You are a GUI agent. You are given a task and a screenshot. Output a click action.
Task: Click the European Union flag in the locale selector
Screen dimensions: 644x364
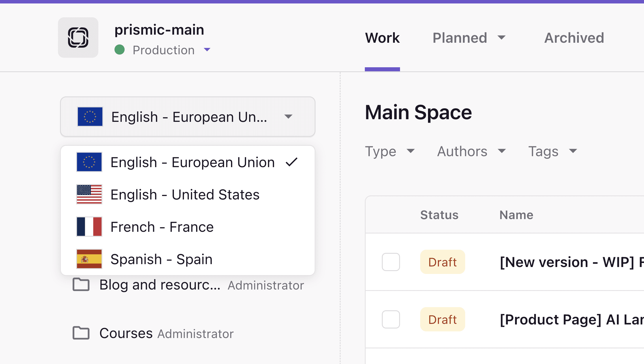[x=90, y=117]
